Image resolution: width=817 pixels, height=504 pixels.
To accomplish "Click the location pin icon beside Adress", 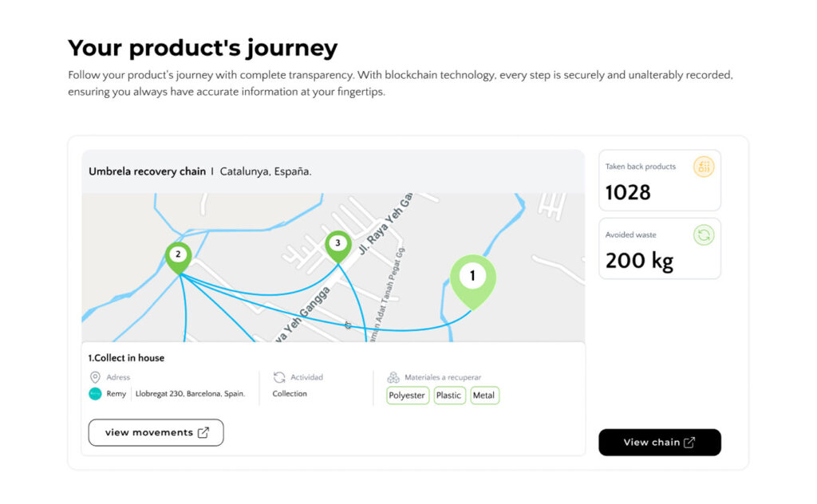I will [x=95, y=377].
